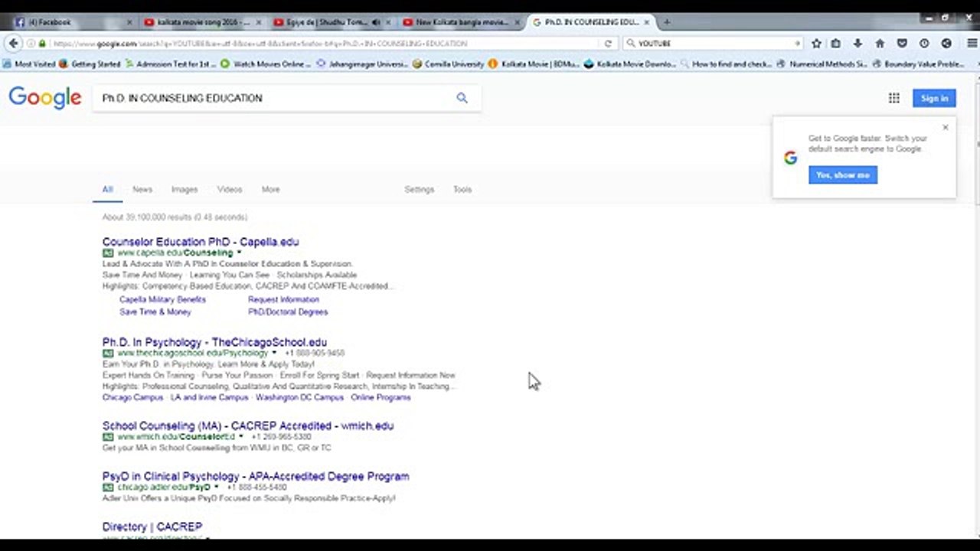Open 'Ph.D. In Psychology - TheChicagoSchool.edu' result
Viewport: 980px width, 551px height.
[x=214, y=342]
